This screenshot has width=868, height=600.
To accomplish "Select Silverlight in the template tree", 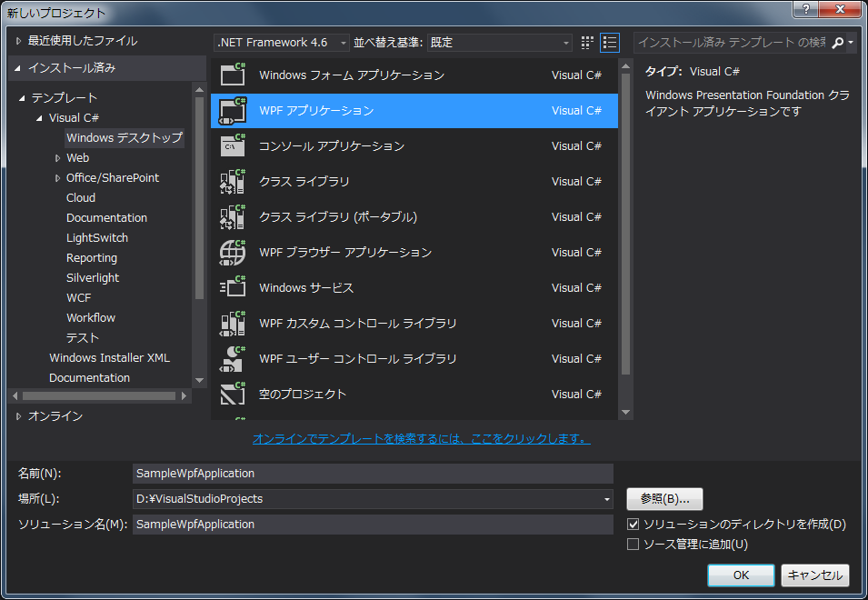I will pos(93,277).
